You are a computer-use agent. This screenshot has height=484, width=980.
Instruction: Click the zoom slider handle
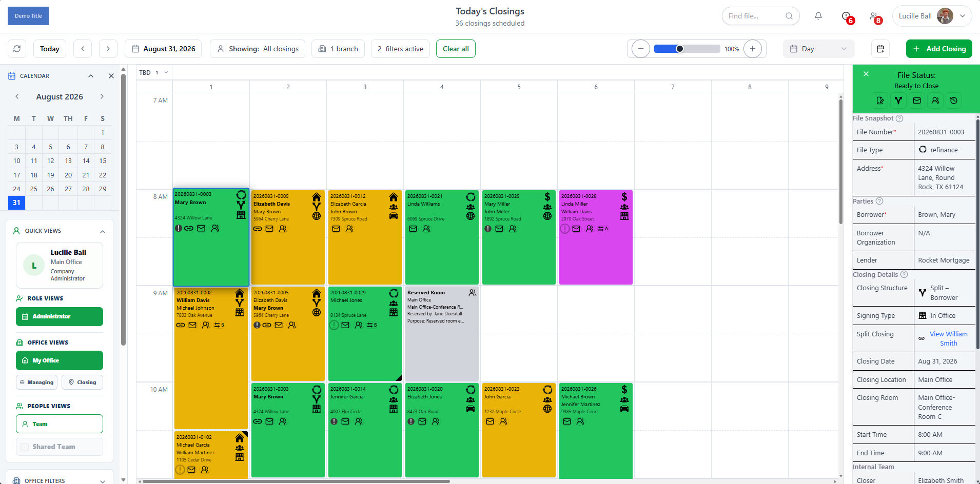tap(679, 49)
